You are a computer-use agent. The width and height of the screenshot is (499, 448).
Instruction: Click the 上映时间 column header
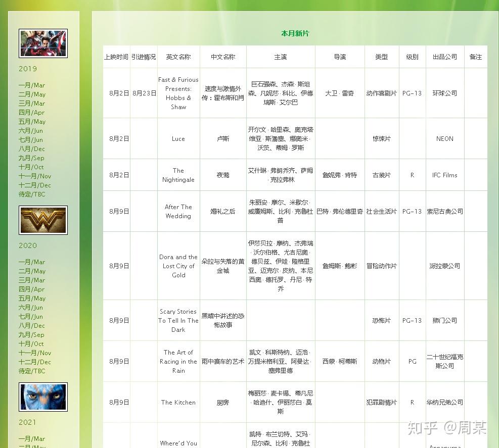(x=116, y=57)
